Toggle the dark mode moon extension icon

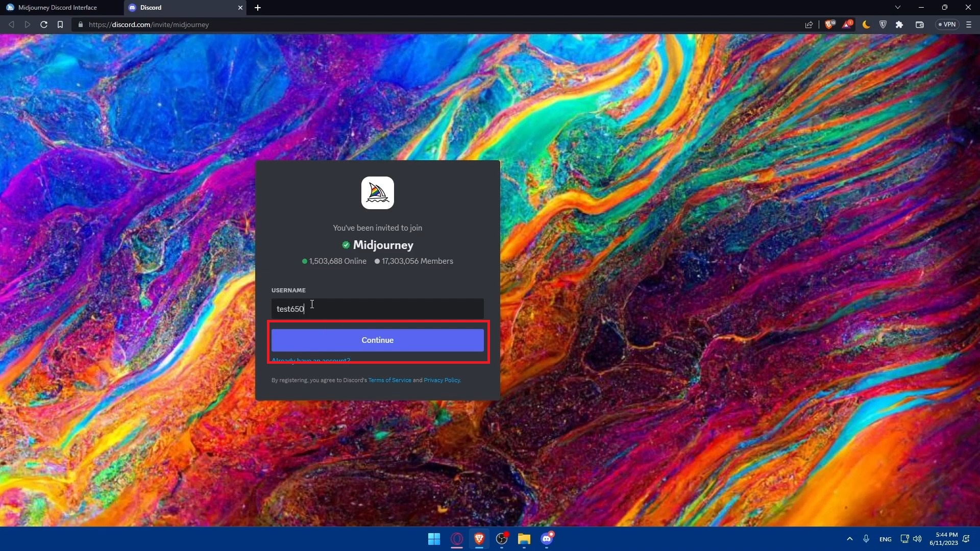click(x=866, y=24)
